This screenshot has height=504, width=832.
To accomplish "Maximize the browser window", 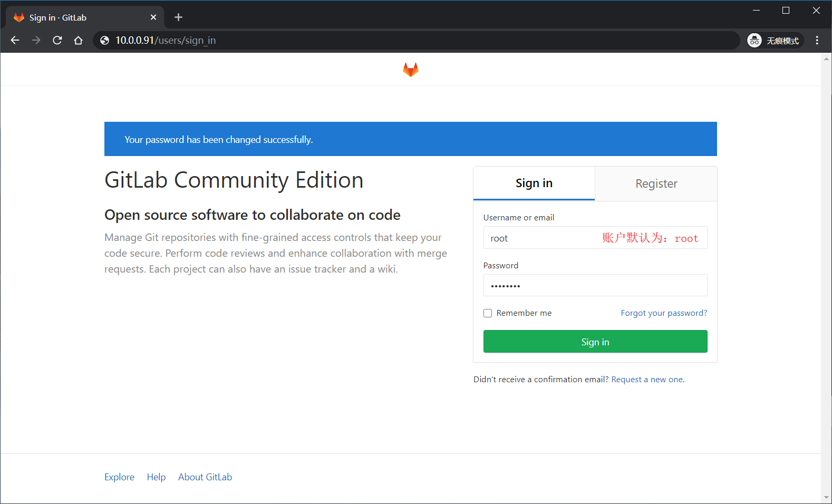I will pyautogui.click(x=786, y=10).
